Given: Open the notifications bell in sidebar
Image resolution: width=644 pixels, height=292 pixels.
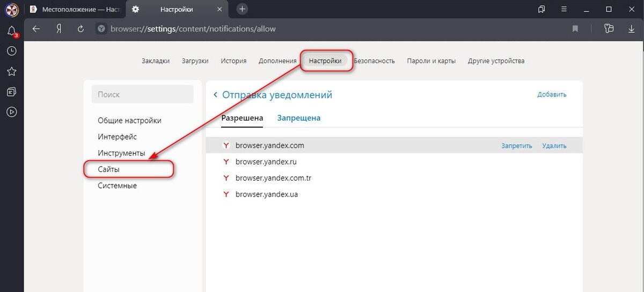Looking at the screenshot, I should point(12,32).
